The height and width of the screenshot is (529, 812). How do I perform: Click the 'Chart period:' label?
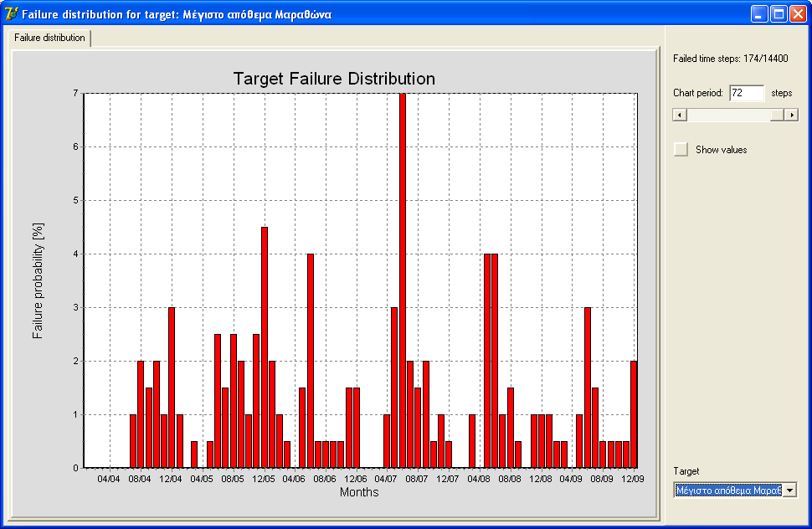[697, 93]
